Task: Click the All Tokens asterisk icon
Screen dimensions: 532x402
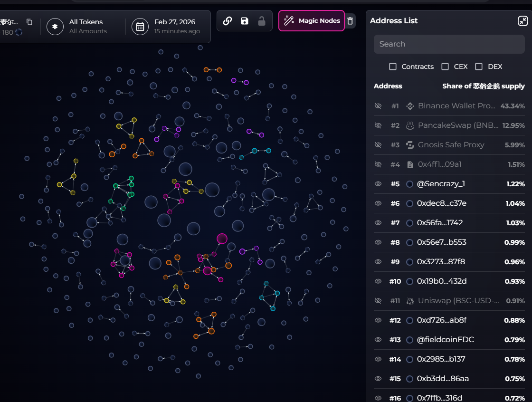Action: click(x=55, y=27)
